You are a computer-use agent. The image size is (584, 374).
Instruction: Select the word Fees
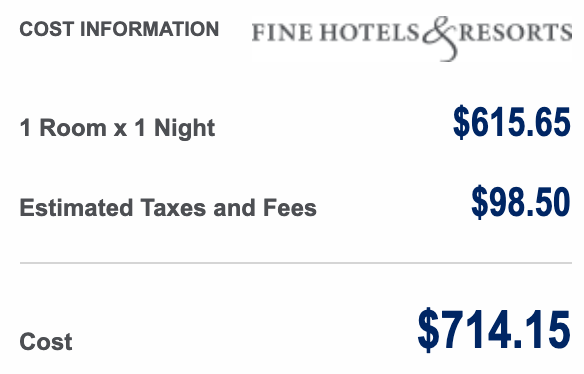click(290, 208)
